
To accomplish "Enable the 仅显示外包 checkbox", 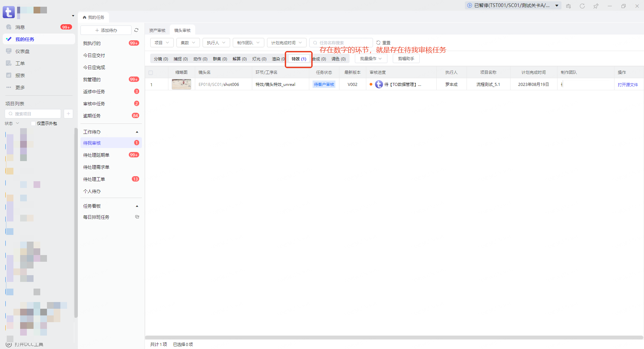I will point(33,123).
